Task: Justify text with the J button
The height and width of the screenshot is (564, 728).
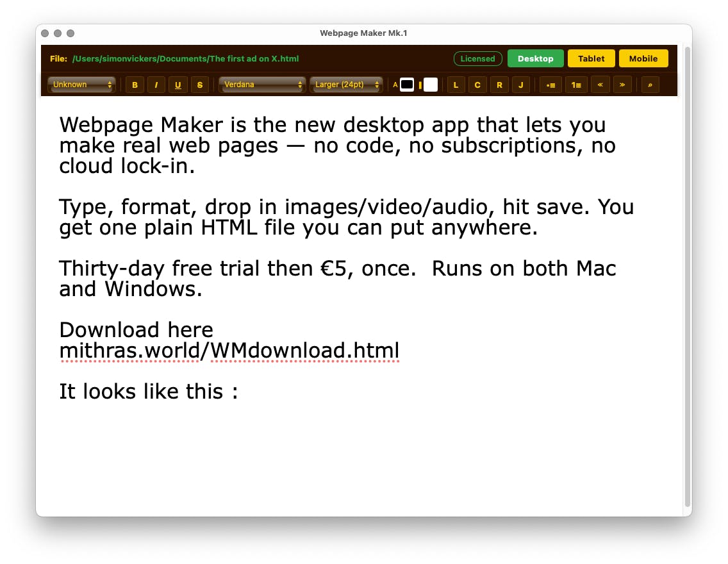Action: [521, 85]
